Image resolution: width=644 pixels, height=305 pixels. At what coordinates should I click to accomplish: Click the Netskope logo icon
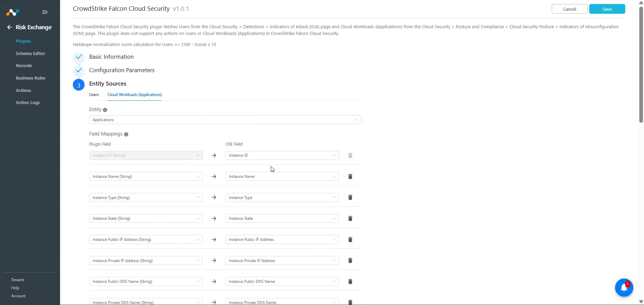[x=13, y=12]
